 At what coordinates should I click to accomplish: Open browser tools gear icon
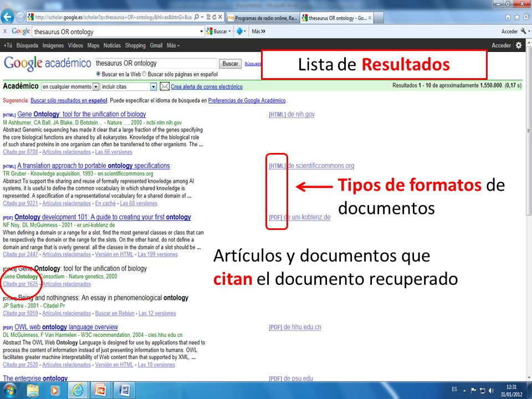point(526,17)
